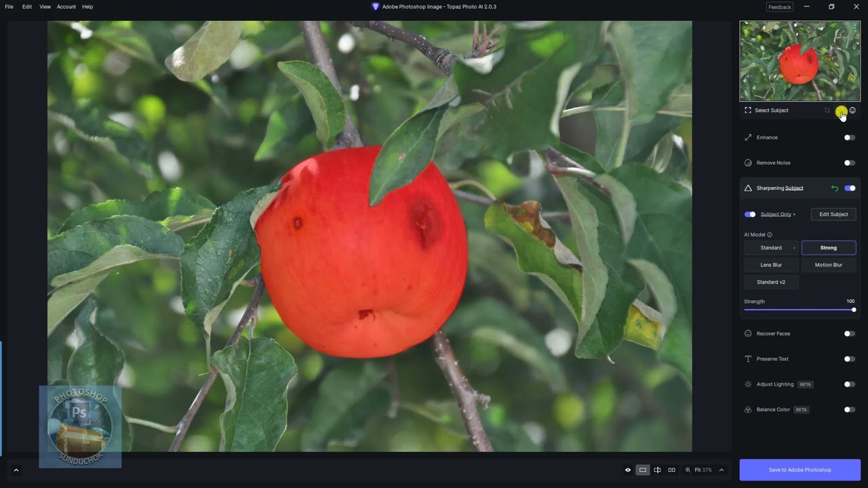The image size is (868, 488).
Task: Click the Strength value 100
Action: (850, 301)
